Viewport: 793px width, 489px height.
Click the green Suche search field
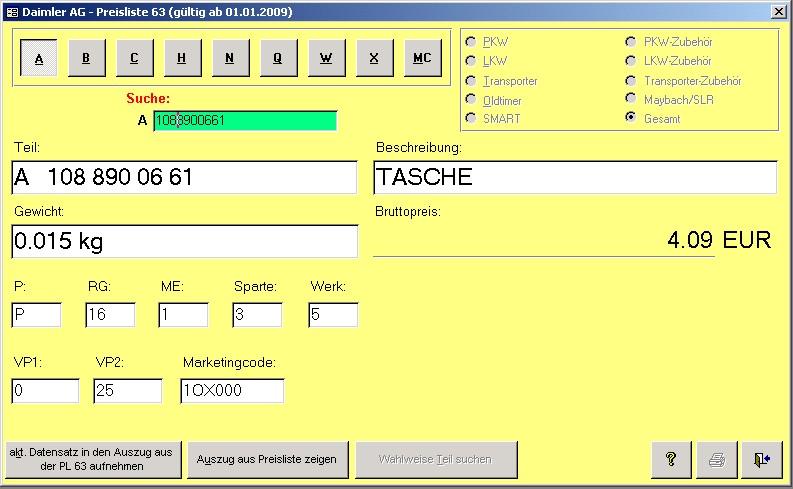tap(245, 121)
